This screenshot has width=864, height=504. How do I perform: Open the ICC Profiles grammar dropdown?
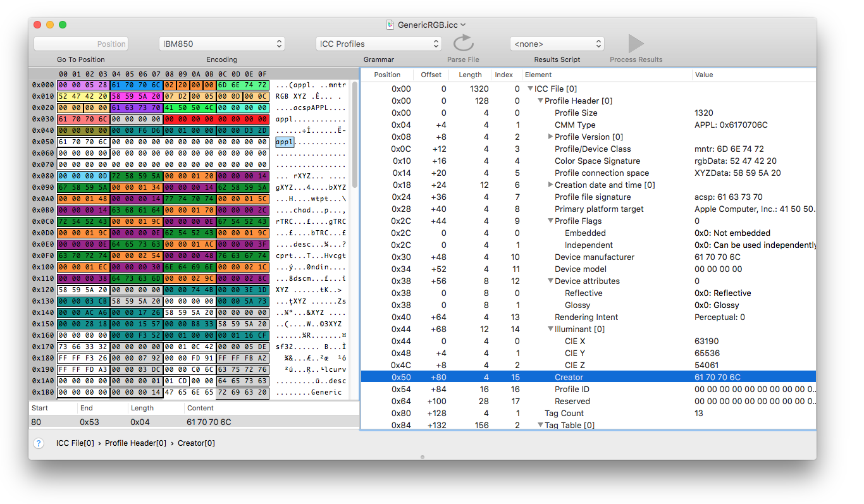[378, 44]
